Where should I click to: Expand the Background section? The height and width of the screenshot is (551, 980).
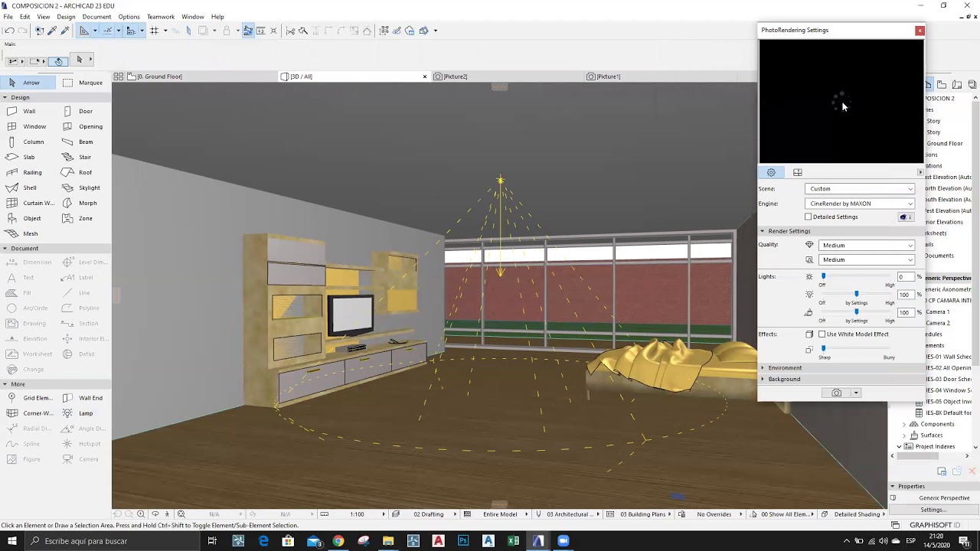point(763,380)
